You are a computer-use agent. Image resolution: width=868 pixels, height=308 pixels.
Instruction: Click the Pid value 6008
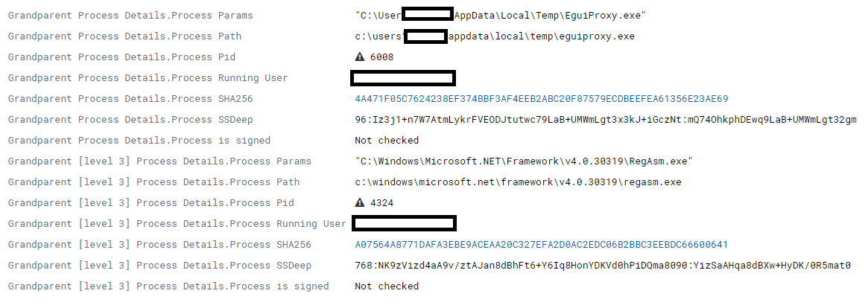click(382, 57)
